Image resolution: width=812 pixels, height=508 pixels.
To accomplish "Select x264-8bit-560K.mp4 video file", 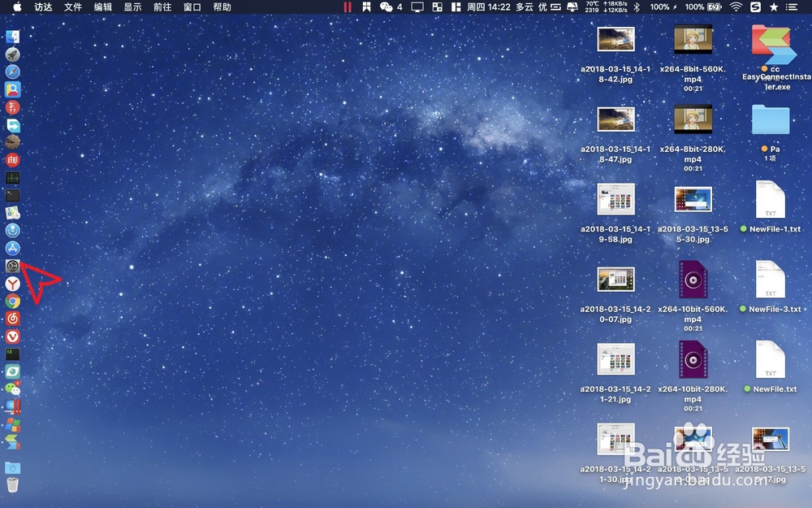I will pyautogui.click(x=693, y=39).
